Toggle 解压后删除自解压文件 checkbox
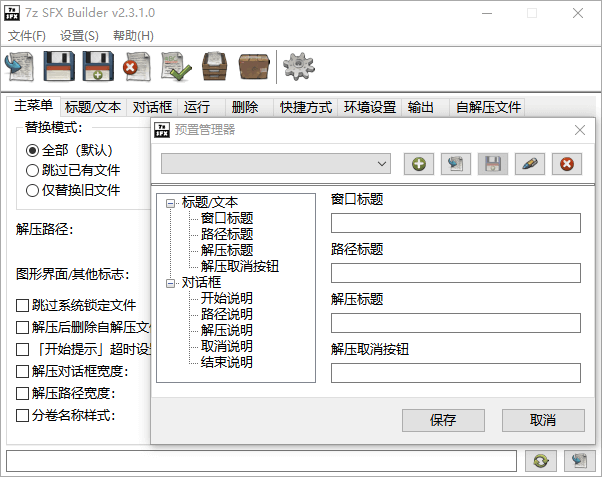Viewport: 602px width, 477px height. pos(22,327)
